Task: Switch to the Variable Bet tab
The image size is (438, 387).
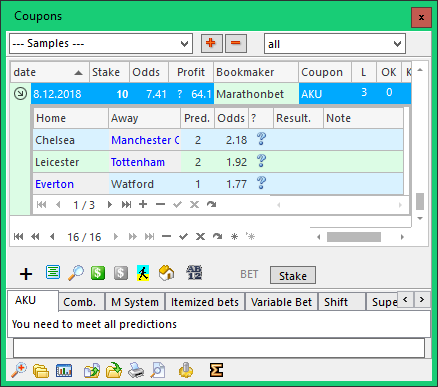Action: click(x=281, y=302)
